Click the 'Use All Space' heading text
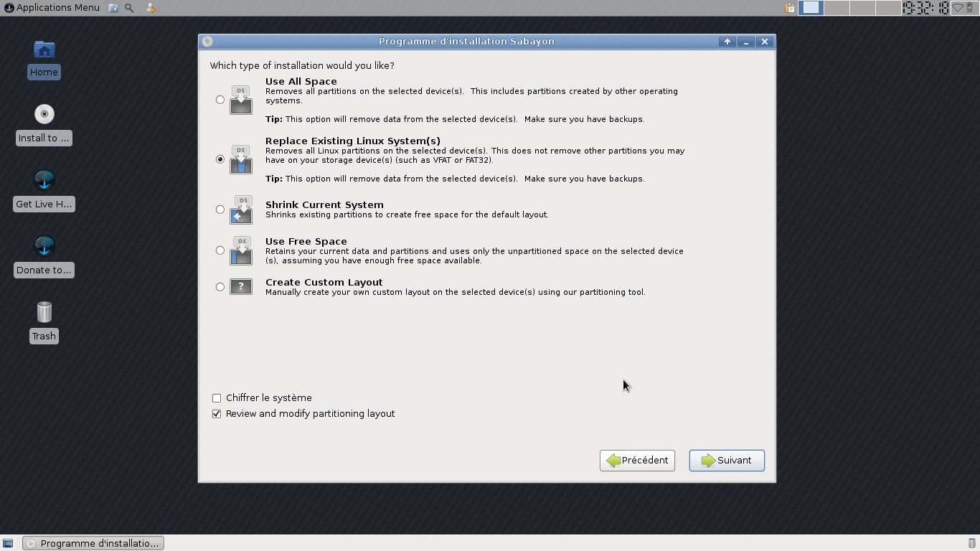The image size is (980, 551). 301,82
